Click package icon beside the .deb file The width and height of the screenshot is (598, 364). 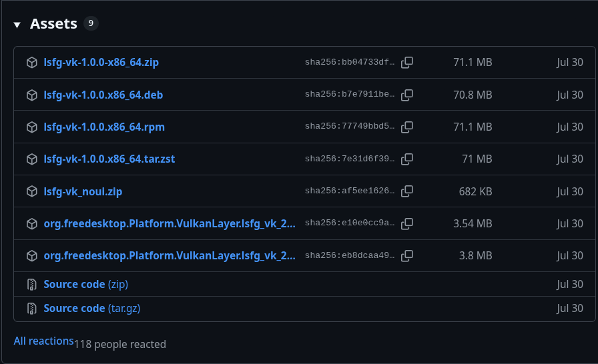32,95
